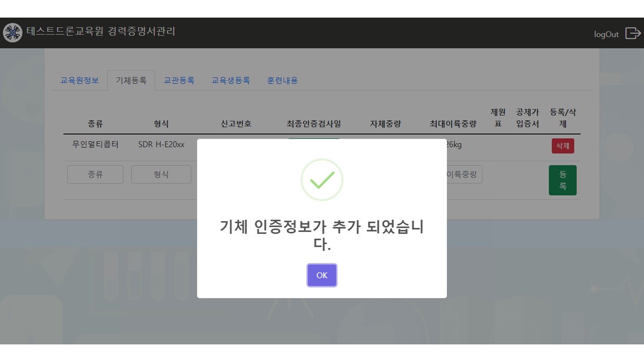Click the green 등록 button

coord(562,180)
